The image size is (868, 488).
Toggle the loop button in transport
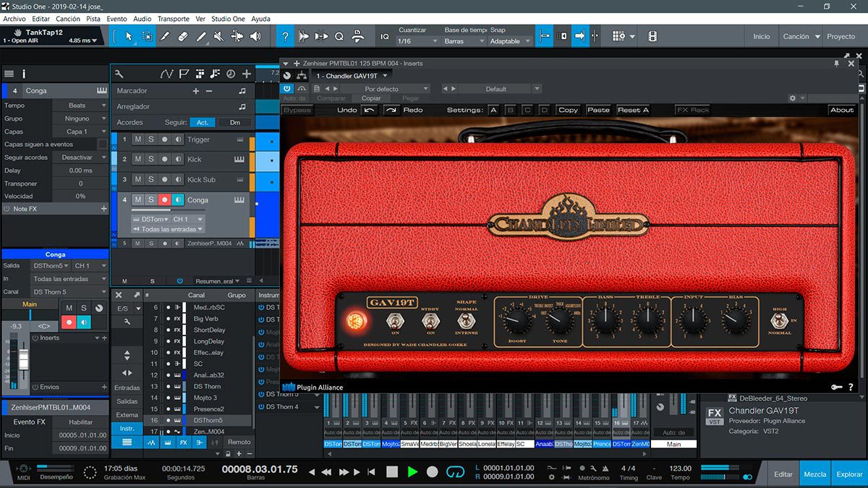point(455,471)
